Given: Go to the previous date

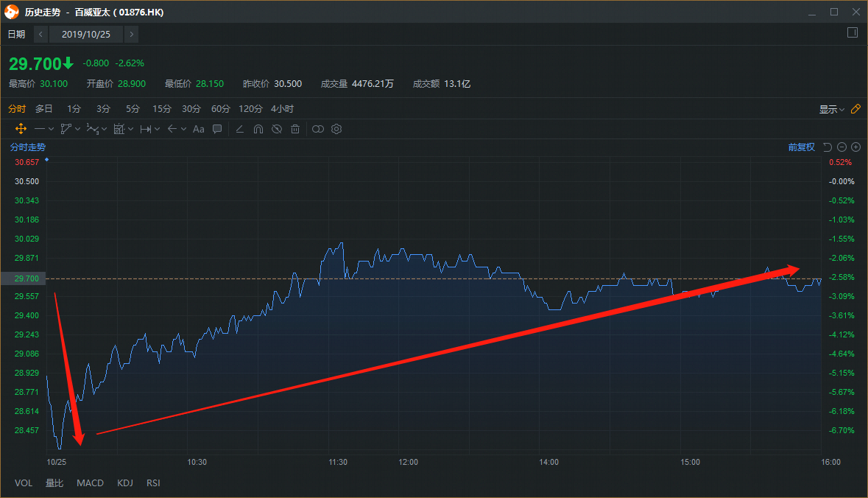Looking at the screenshot, I should (x=40, y=35).
